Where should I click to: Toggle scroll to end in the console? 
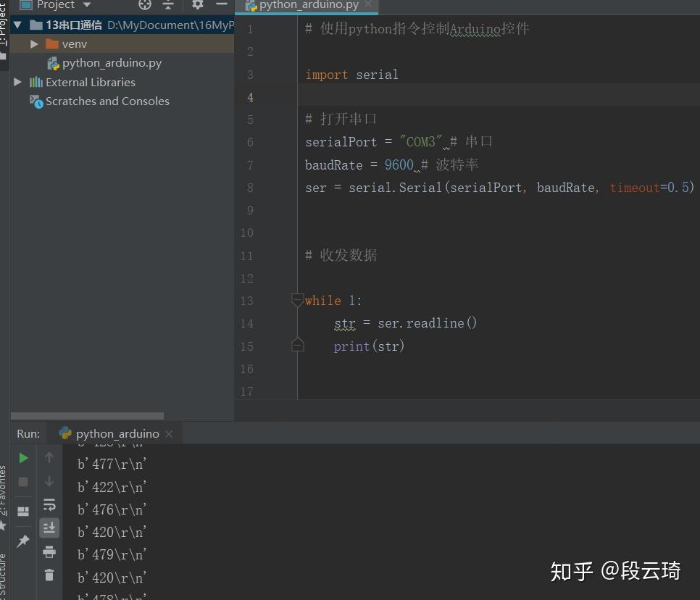point(49,528)
